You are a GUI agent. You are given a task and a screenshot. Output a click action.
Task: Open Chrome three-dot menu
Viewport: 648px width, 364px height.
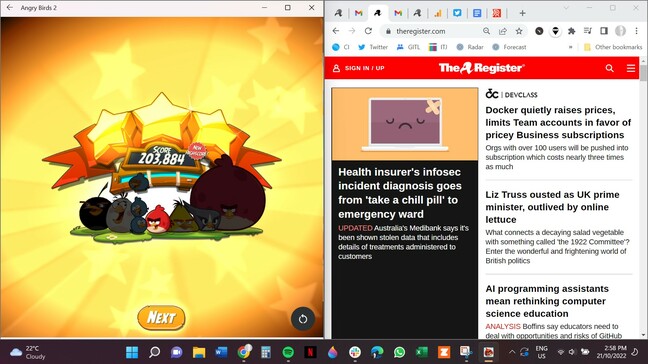pos(636,31)
